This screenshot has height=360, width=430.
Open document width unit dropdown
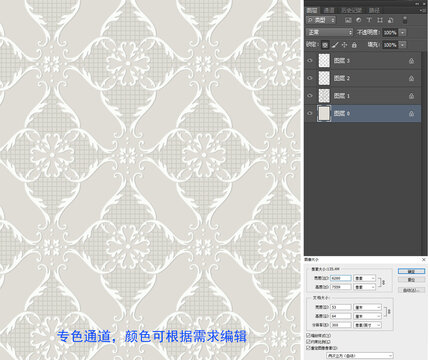pos(367,307)
